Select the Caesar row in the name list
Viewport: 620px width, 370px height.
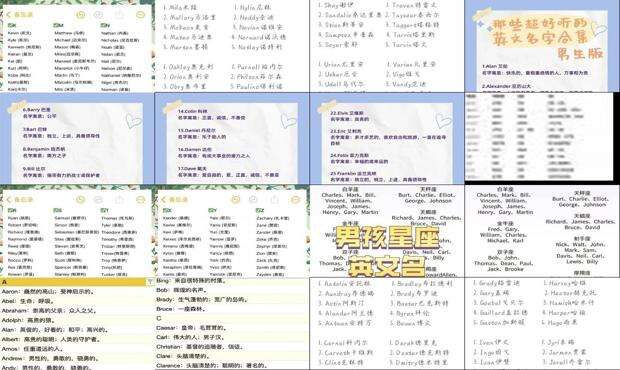click(x=232, y=328)
